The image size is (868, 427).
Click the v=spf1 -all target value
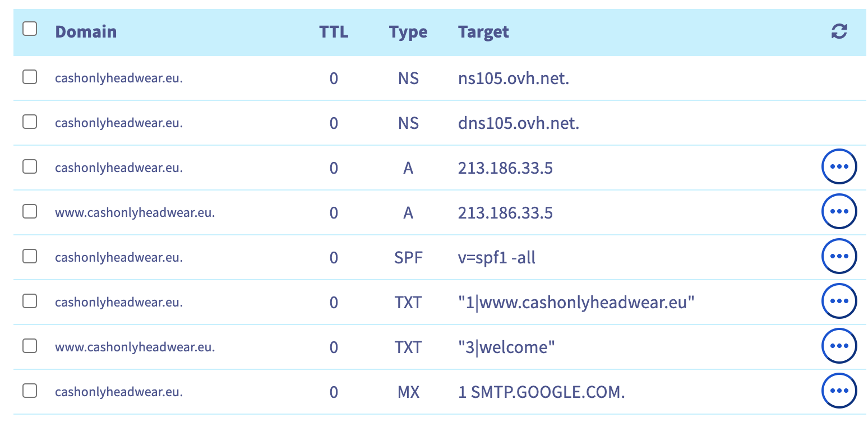(x=497, y=257)
